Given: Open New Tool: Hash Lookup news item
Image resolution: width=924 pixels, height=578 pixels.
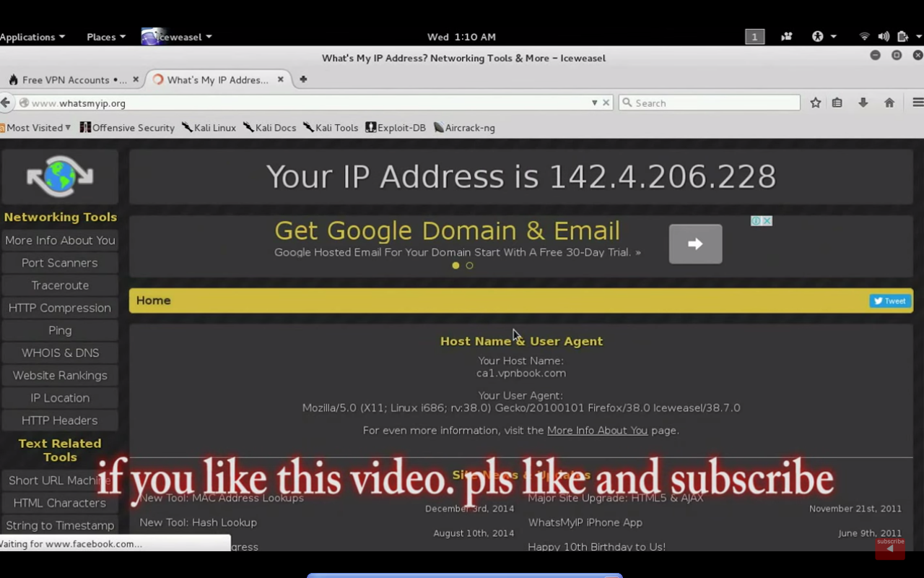Looking at the screenshot, I should [198, 522].
